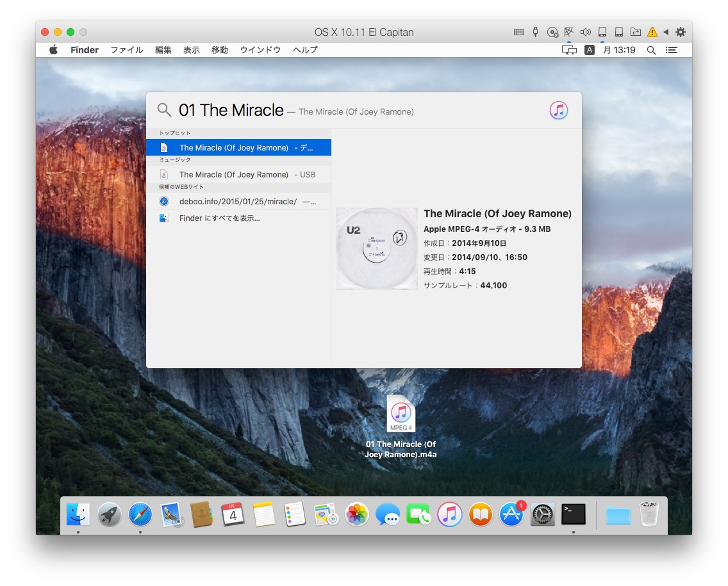Viewport: 728px width, 586px height.
Task: Click first VM hard disk icon
Action: click(602, 32)
